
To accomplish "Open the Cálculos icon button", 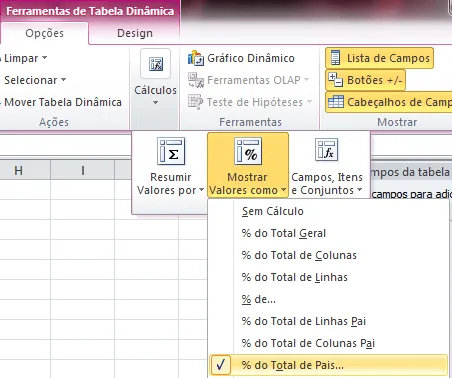I will point(155,64).
